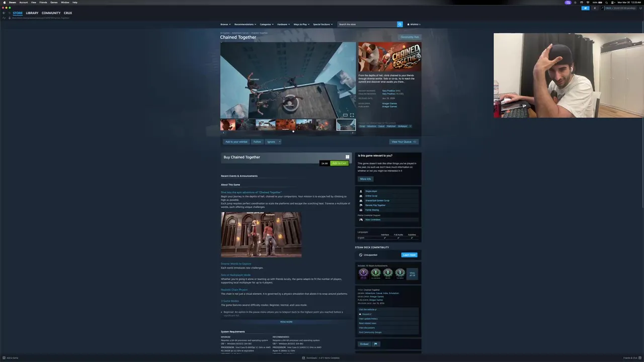
Task: Expand the Hardware dropdown menu
Action: 283,24
